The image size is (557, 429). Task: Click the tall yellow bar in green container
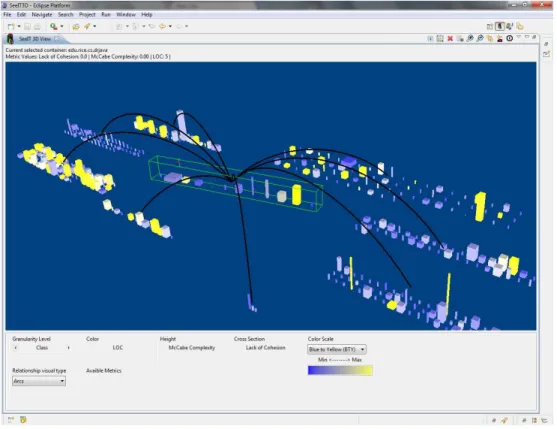pyautogui.click(x=297, y=195)
